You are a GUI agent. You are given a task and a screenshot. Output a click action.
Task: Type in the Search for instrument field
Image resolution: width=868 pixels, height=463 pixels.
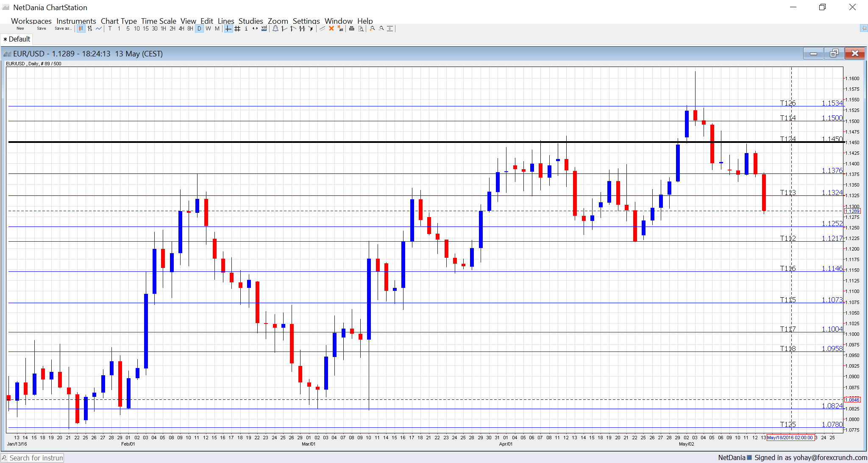click(x=33, y=458)
